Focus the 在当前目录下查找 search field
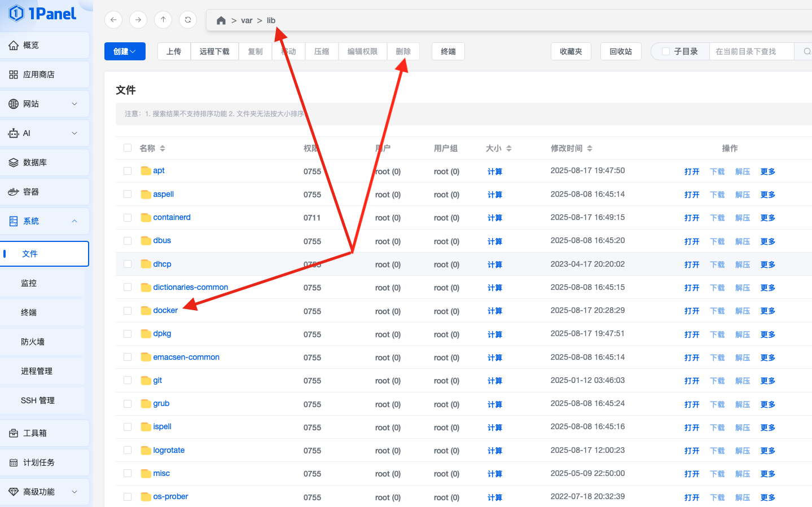 point(750,51)
